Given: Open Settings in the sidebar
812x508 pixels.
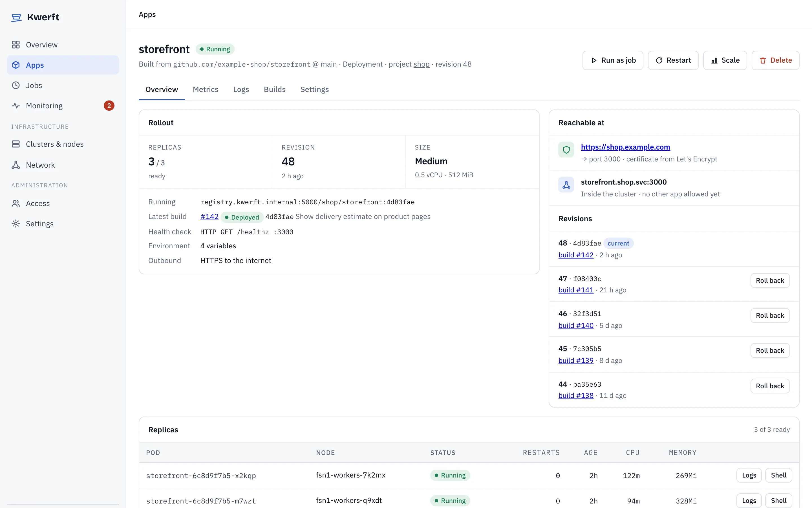Looking at the screenshot, I should click(63, 224).
